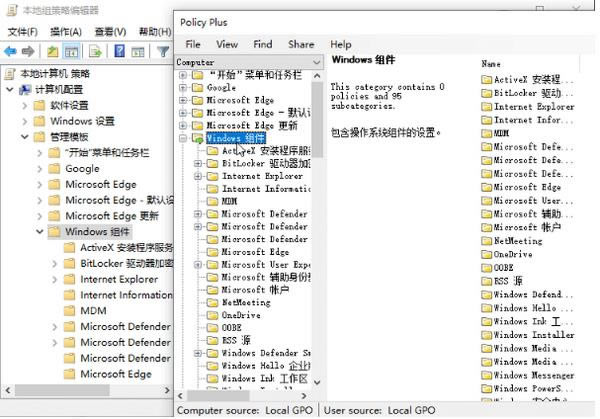
Task: Open the Help menu in Policy Plus
Action: click(x=341, y=44)
